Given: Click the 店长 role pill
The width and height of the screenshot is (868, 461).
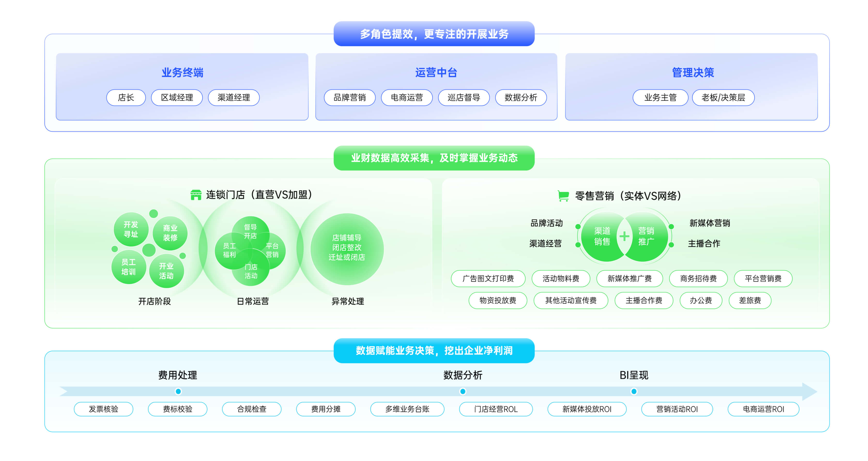Looking at the screenshot, I should pyautogui.click(x=126, y=97).
